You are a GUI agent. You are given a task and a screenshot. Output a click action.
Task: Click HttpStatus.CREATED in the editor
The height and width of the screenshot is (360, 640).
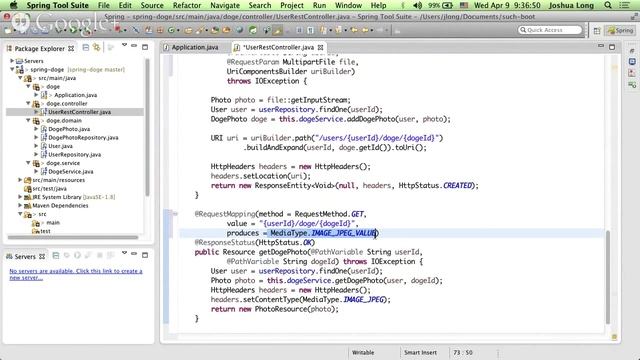[x=436, y=185]
